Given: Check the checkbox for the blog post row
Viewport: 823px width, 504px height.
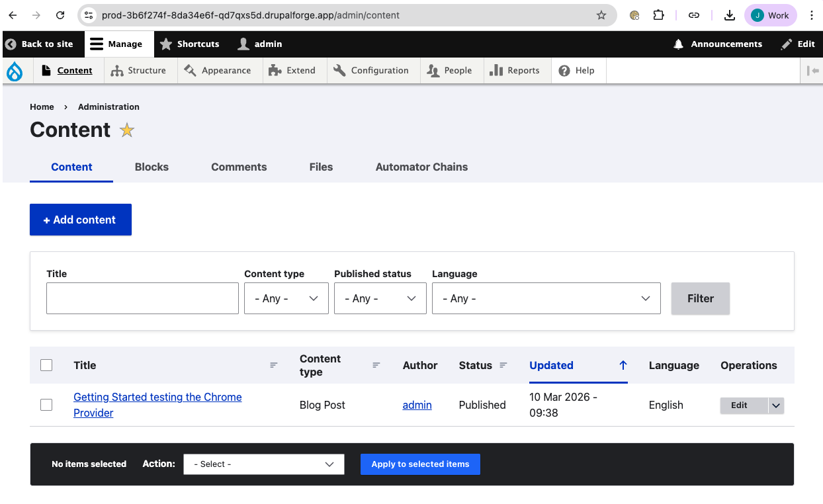Looking at the screenshot, I should 46,404.
